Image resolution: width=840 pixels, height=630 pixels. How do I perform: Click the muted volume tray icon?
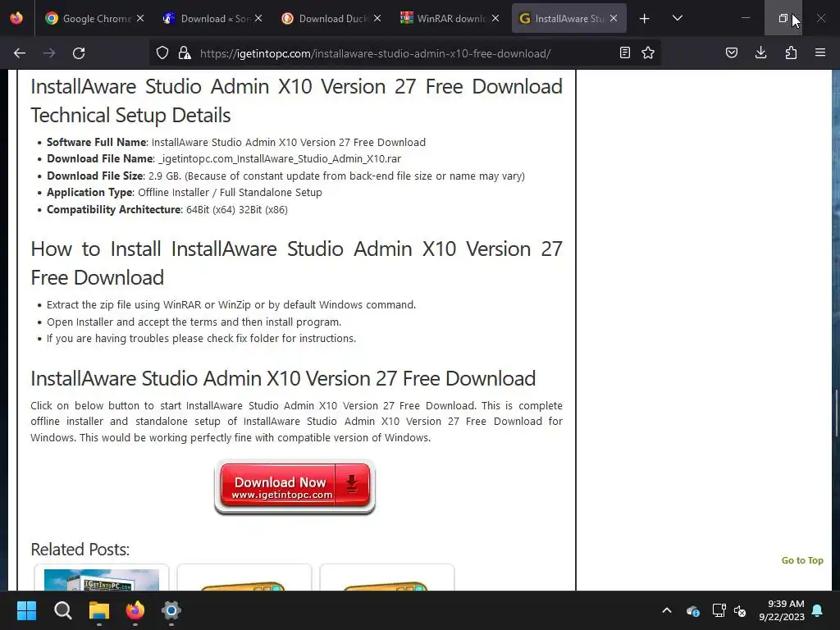(741, 610)
